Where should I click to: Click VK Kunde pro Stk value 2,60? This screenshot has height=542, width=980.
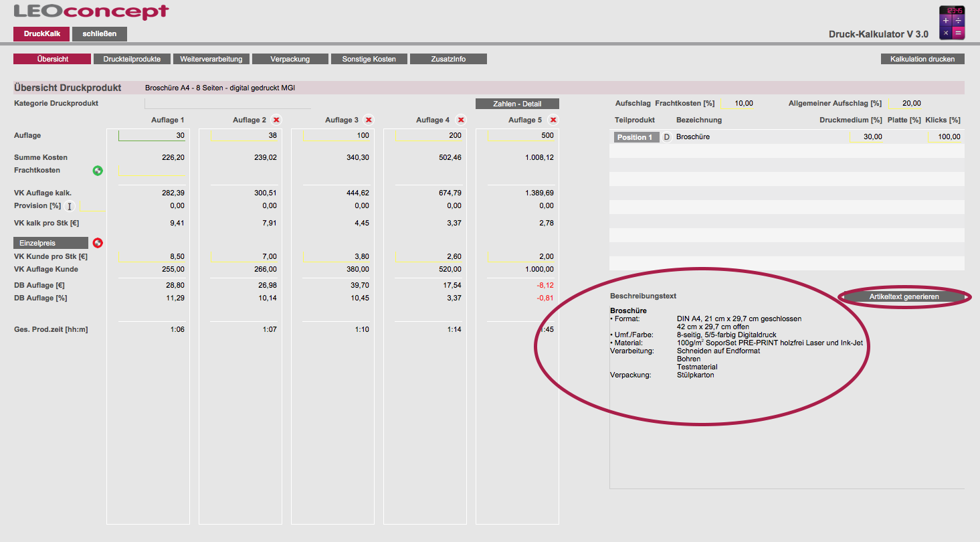click(x=454, y=256)
